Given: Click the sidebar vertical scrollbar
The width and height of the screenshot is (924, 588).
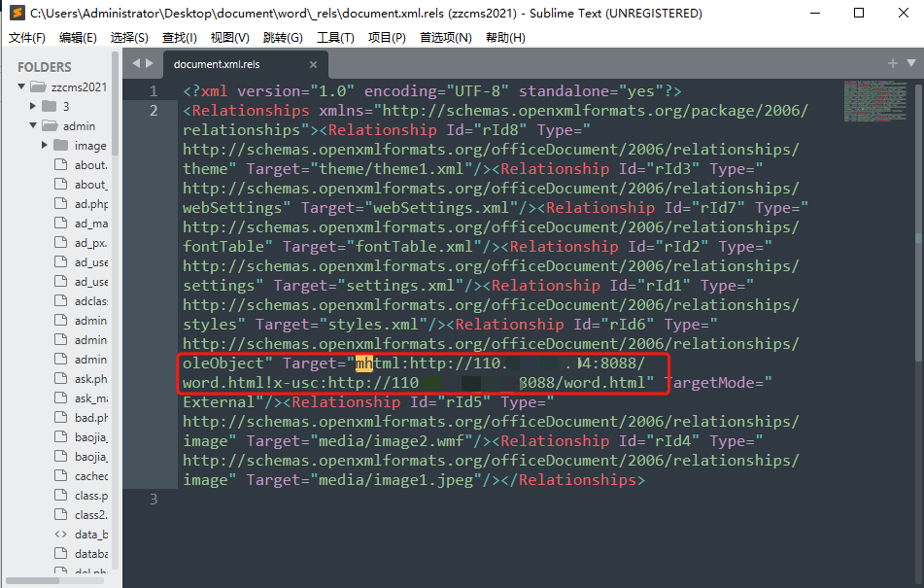Looking at the screenshot, I should coord(115,104).
